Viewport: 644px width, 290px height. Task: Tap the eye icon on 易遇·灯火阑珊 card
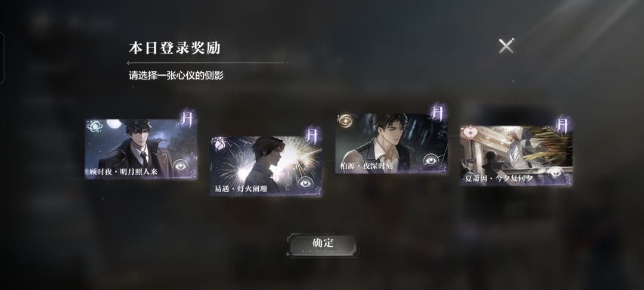click(x=304, y=183)
